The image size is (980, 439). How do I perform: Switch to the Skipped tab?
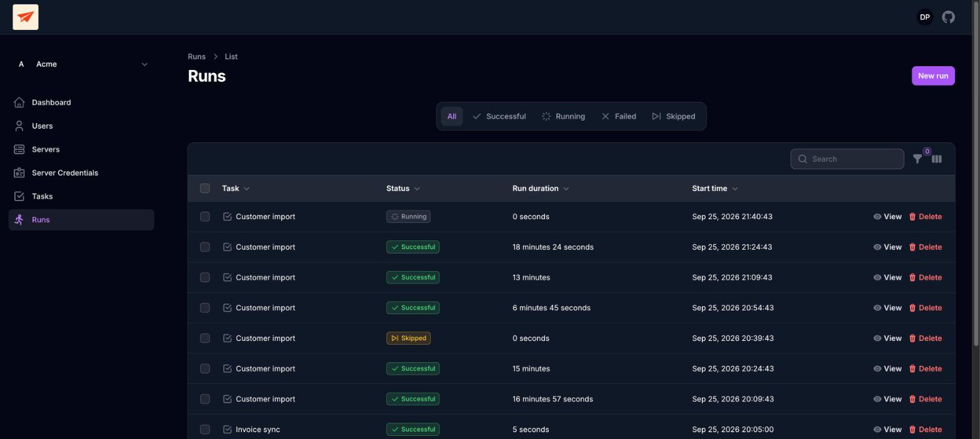click(673, 116)
